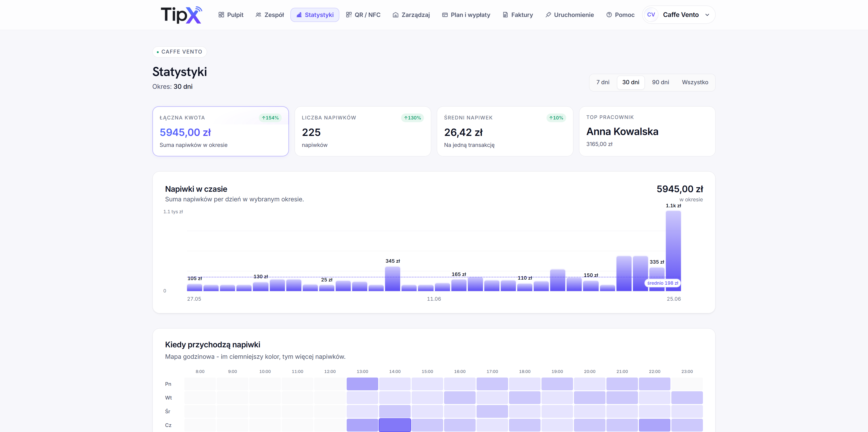This screenshot has width=868, height=432.
Task: Switch period to Wszystko
Action: (695, 82)
